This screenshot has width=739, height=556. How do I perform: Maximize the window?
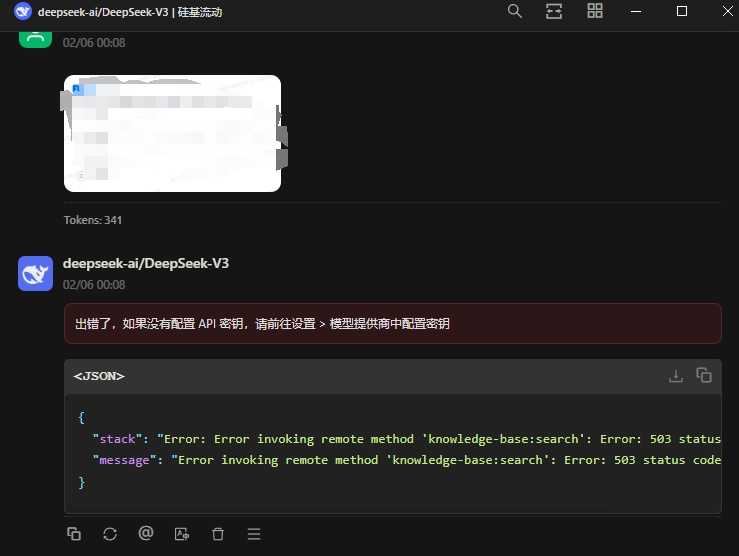point(682,11)
